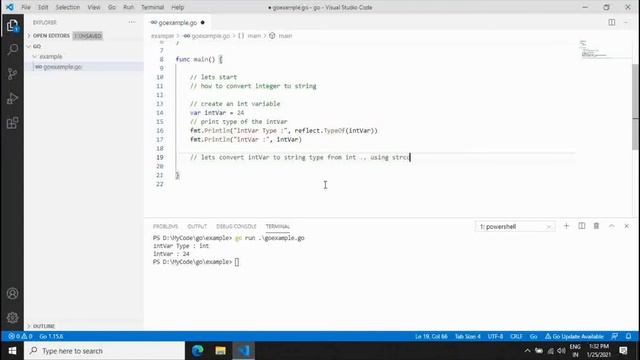Open the Extensions view
The width and height of the screenshot is (640, 360).
(x=12, y=123)
